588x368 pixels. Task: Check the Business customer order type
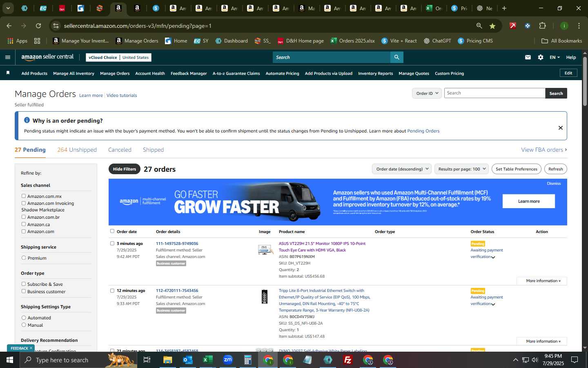coord(24,291)
